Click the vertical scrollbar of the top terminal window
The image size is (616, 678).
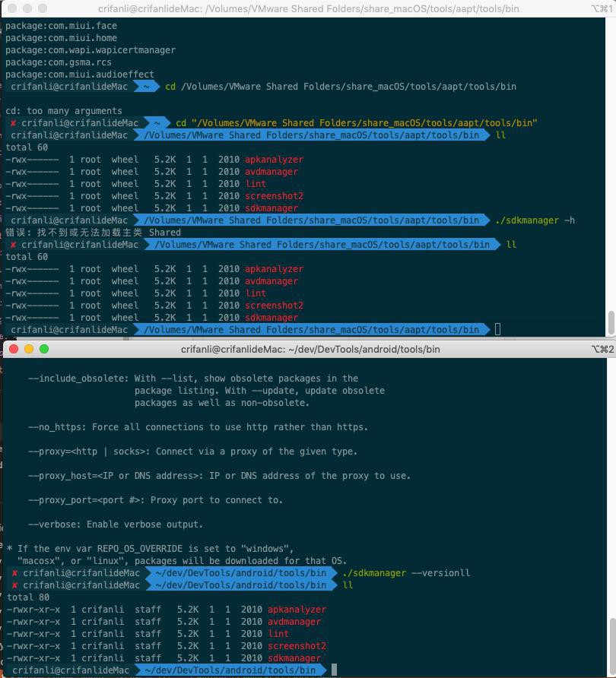[x=611, y=322]
